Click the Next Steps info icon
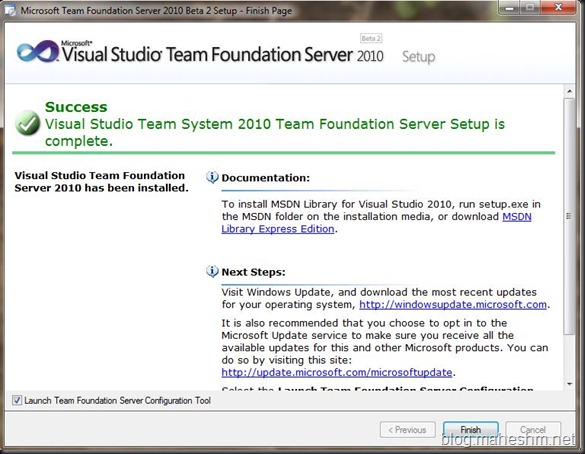 (x=212, y=271)
